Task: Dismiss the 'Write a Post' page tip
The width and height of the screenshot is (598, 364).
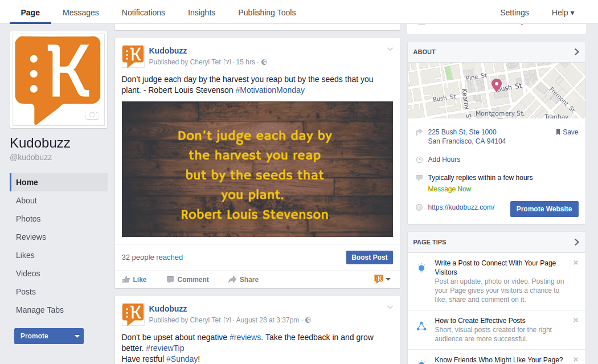Action: [576, 263]
